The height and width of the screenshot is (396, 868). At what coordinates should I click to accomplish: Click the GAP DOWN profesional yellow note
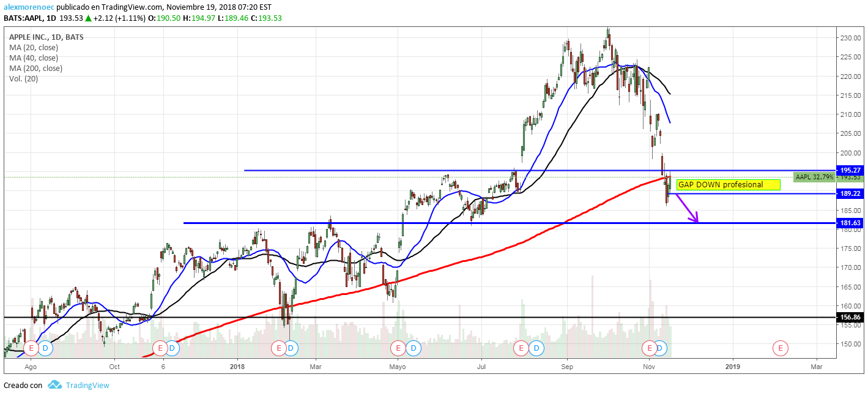click(x=729, y=185)
